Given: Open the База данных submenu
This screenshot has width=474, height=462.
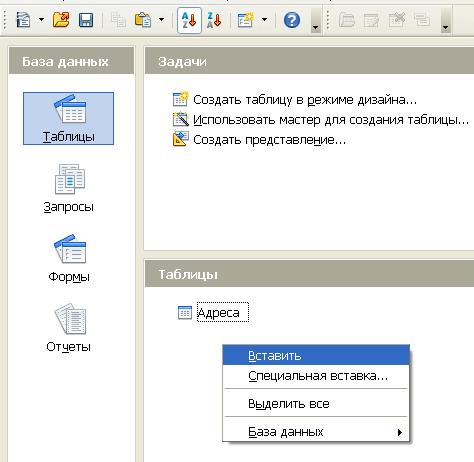Looking at the screenshot, I should [x=316, y=432].
